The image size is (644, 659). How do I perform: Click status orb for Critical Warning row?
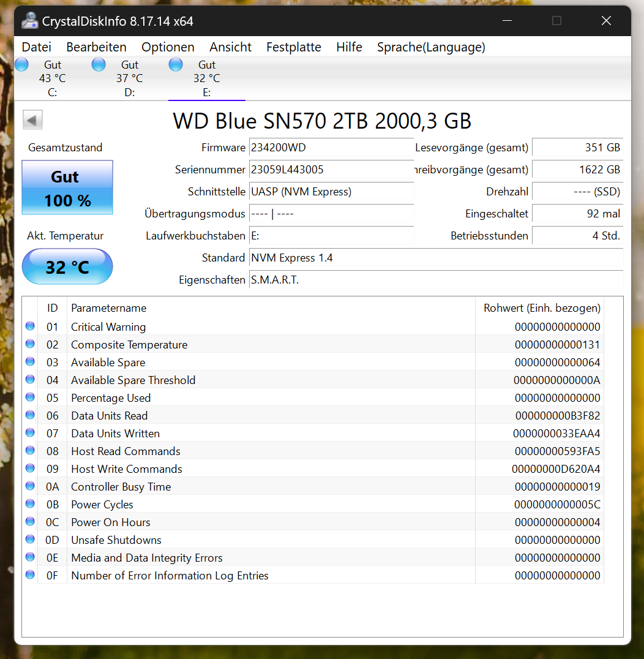click(x=30, y=326)
